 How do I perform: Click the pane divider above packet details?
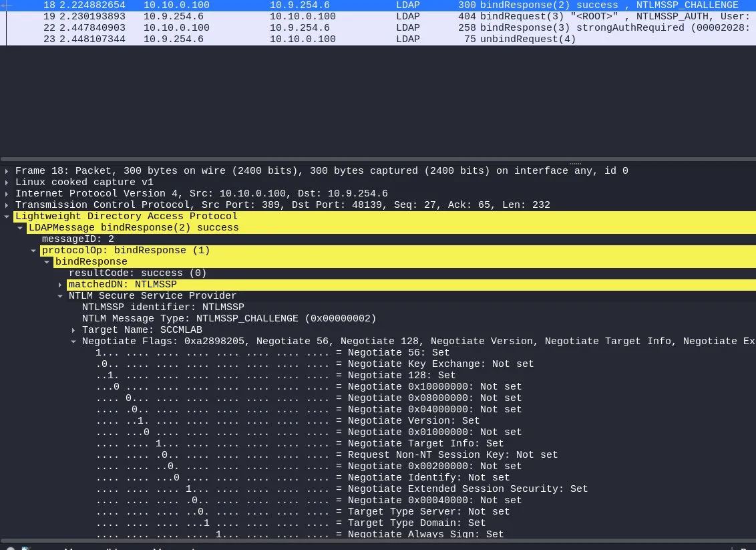coord(378,161)
